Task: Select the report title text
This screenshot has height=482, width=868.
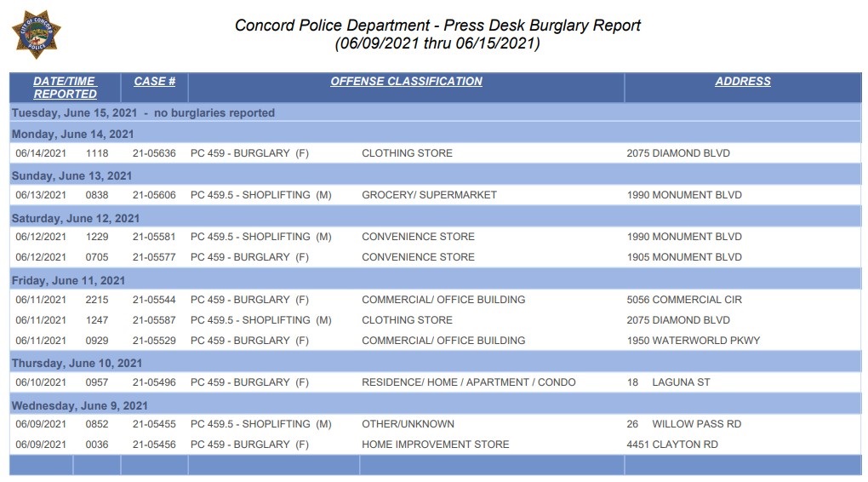Action: (x=437, y=26)
